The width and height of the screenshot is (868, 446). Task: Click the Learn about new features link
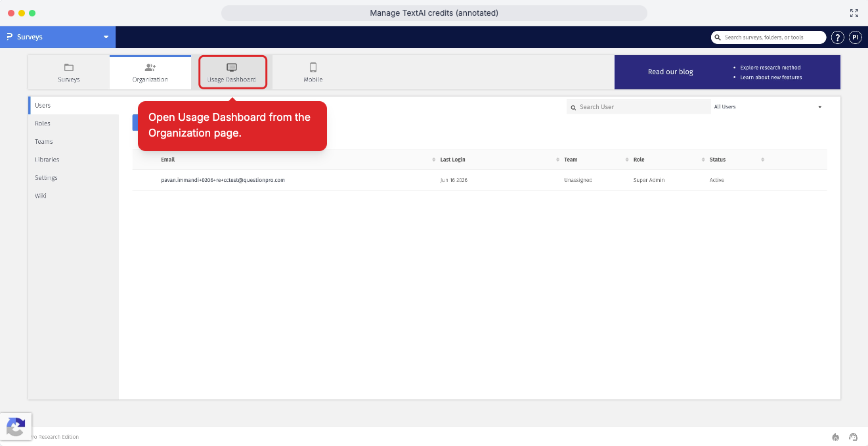[771, 78]
